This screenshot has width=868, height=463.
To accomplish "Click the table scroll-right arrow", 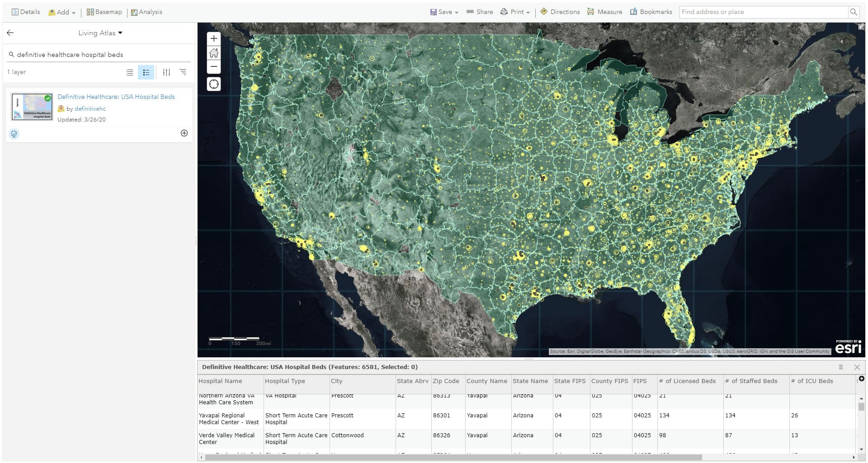I will tap(854, 458).
